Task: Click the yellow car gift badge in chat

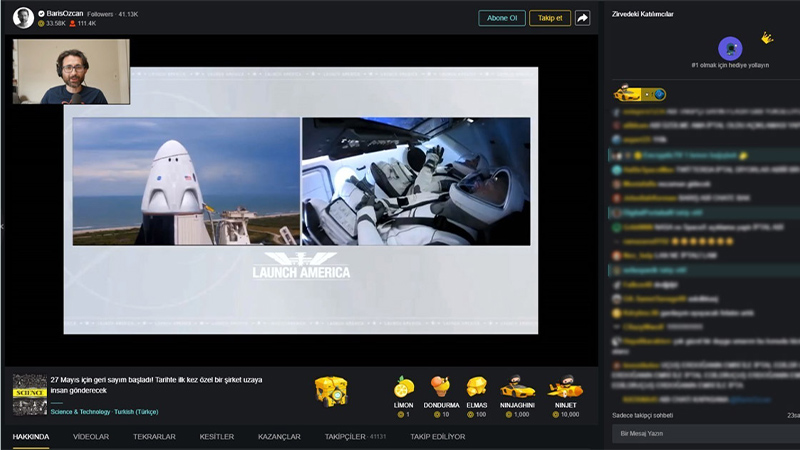Action: coord(639,94)
